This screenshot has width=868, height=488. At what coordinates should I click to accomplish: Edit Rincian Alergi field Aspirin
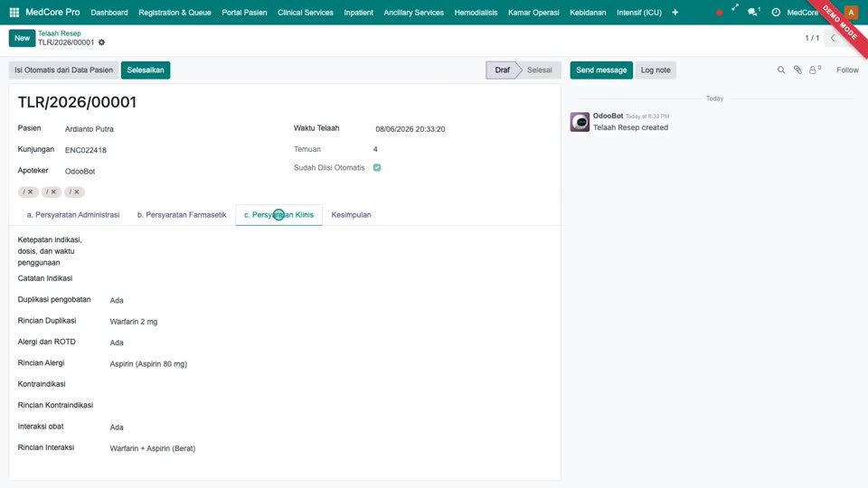(x=331, y=364)
